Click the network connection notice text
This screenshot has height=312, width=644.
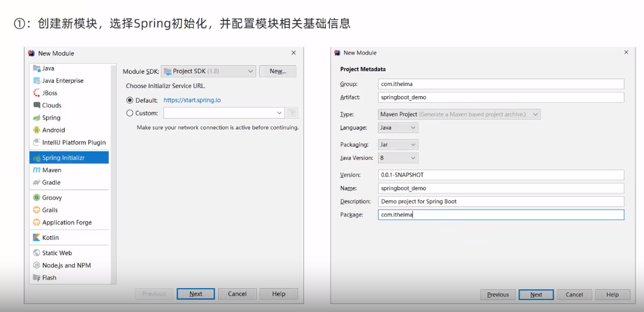tap(218, 127)
